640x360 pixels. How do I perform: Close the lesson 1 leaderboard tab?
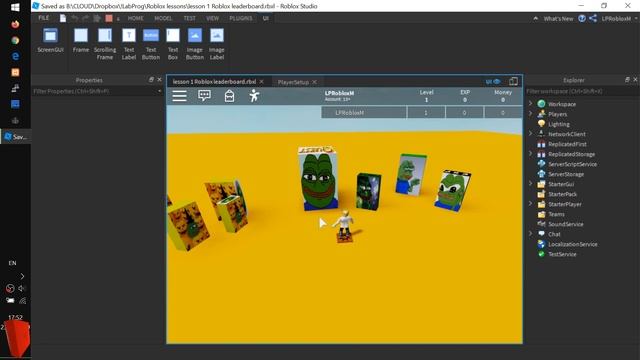261,82
